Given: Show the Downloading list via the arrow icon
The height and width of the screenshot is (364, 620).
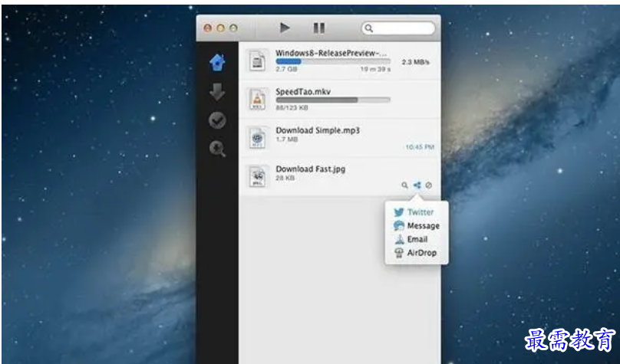Looking at the screenshot, I should tap(217, 92).
